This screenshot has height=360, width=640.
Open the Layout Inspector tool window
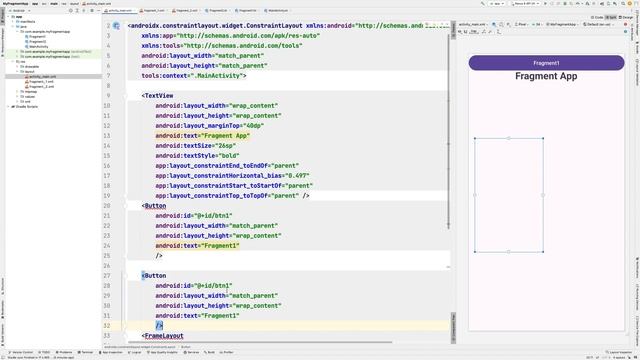pos(618,352)
